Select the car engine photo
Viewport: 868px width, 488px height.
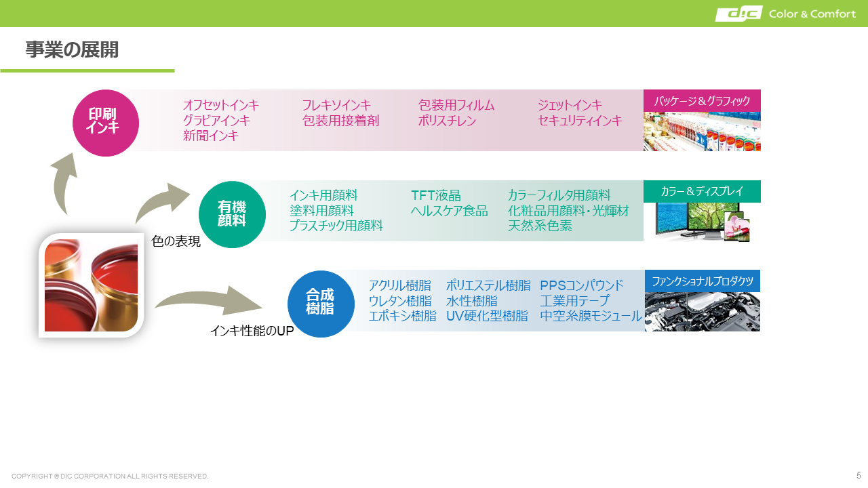point(702,312)
